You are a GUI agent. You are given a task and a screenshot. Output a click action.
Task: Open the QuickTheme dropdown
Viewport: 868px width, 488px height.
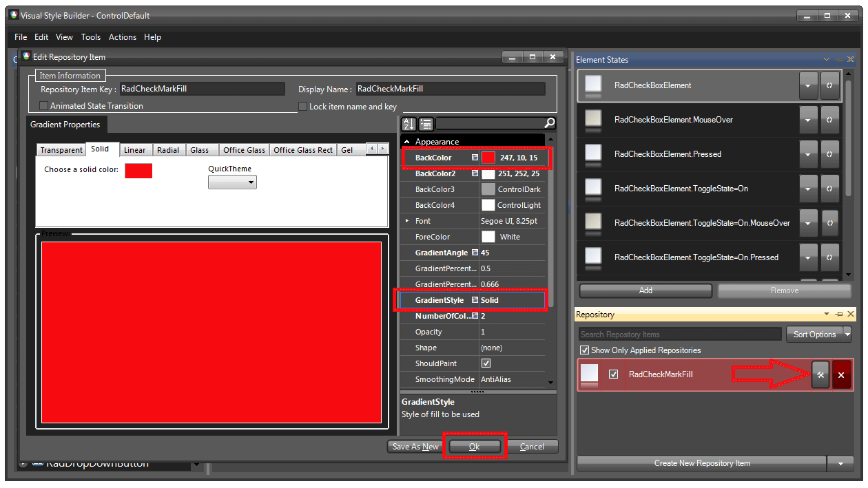pyautogui.click(x=232, y=182)
